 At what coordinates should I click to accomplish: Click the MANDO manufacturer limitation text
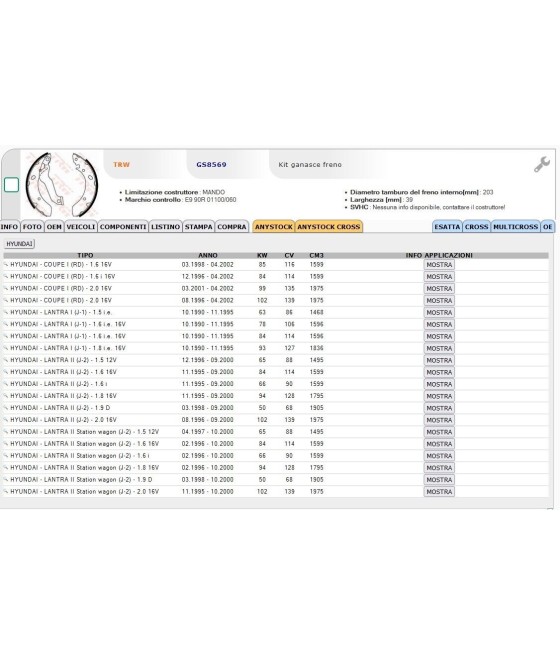pos(213,192)
